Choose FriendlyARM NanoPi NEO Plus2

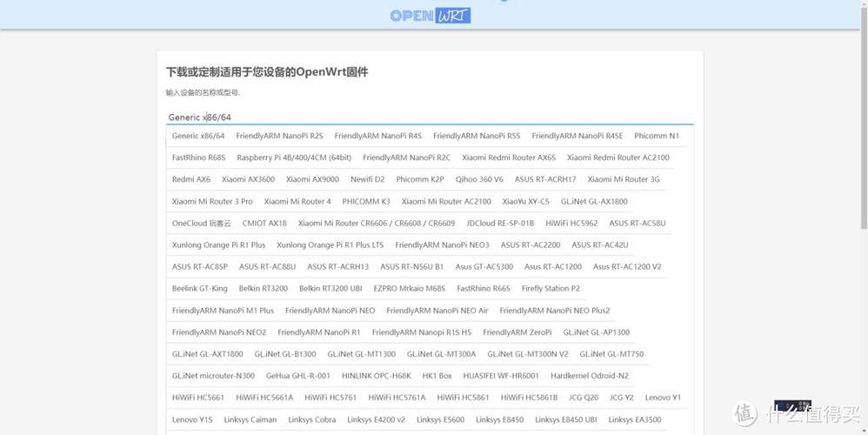tap(554, 311)
